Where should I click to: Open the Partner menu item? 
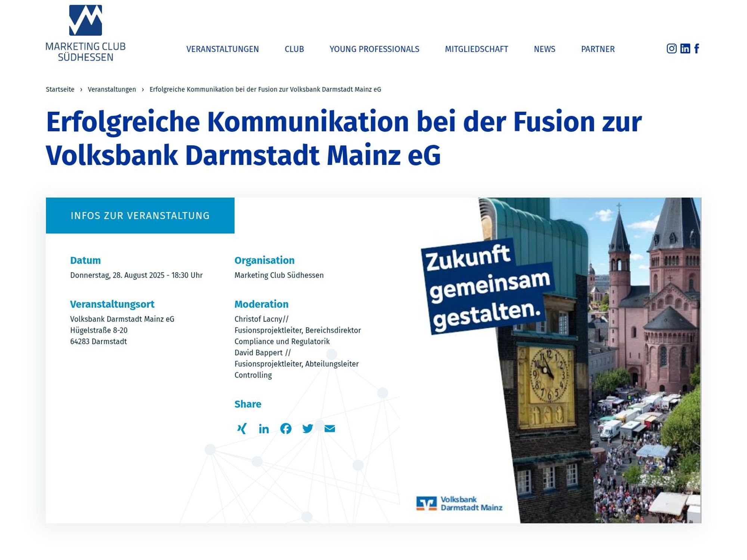tap(598, 49)
